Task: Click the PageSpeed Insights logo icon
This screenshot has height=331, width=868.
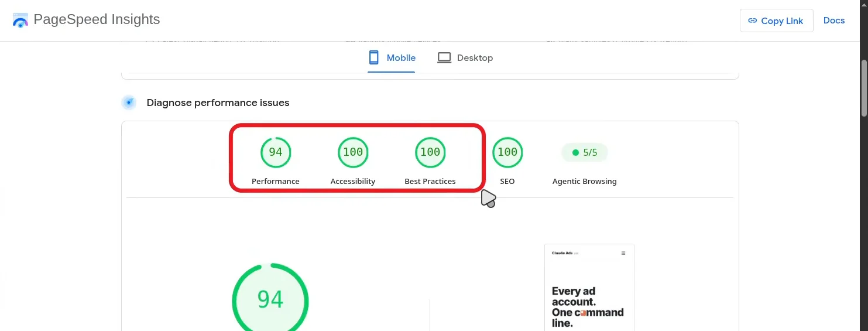Action: tap(20, 21)
